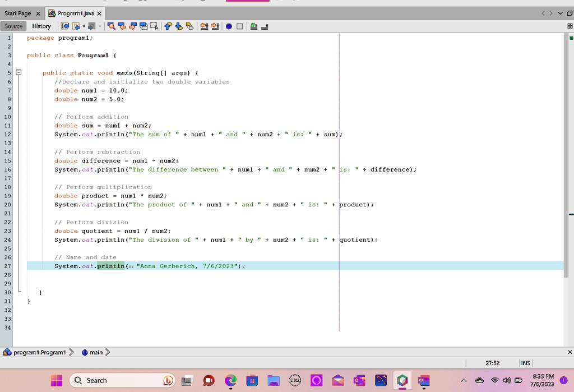
Task: Open Outlook from taskbar
Action: point(359,381)
